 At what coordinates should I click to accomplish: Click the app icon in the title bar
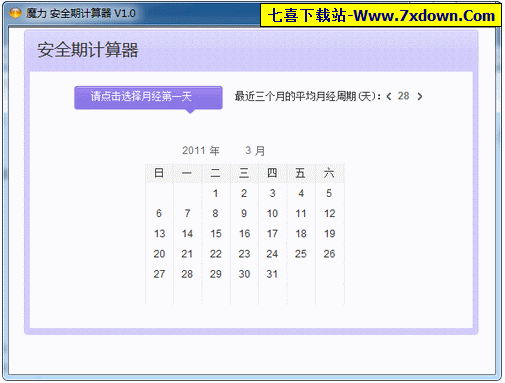[x=15, y=14]
